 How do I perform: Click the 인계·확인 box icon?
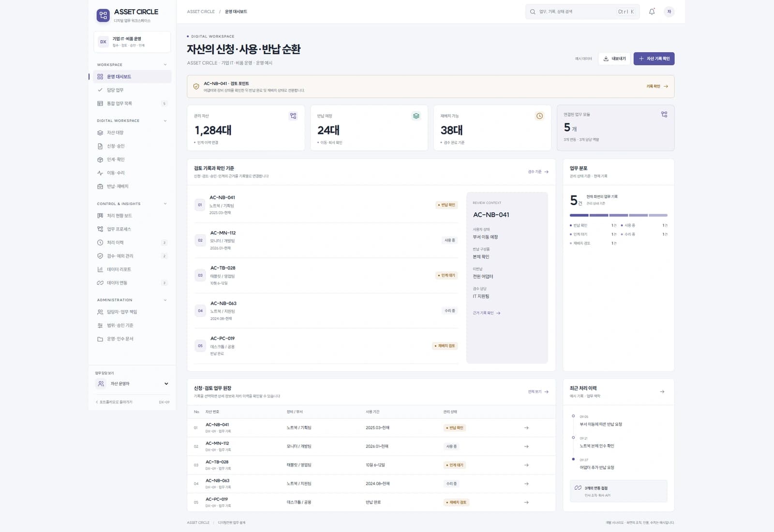[x=100, y=160]
